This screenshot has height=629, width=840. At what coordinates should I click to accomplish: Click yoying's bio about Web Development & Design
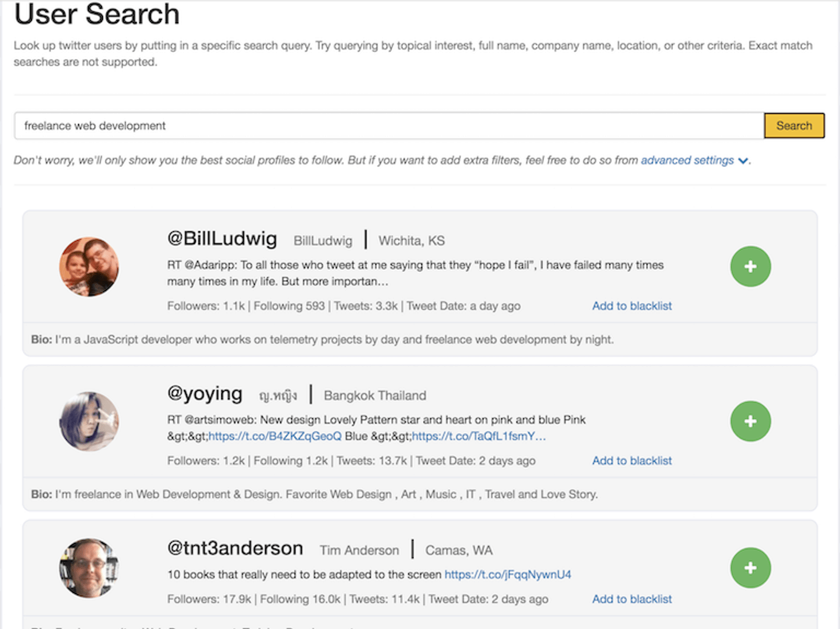(x=314, y=494)
